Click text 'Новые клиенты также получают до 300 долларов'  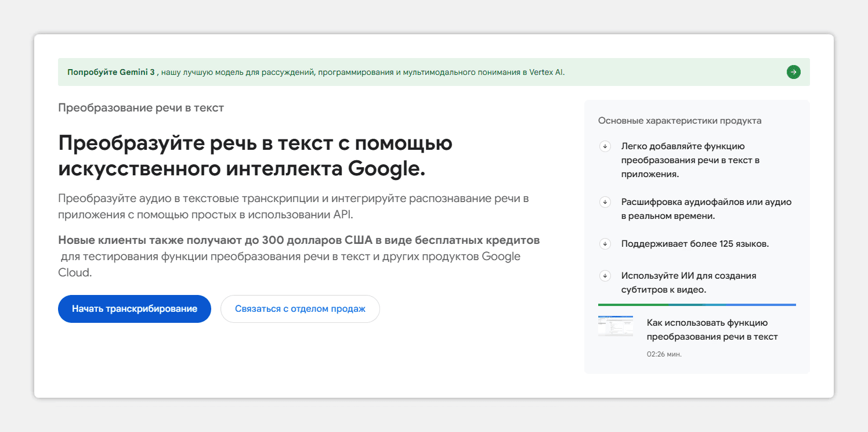[x=299, y=240]
